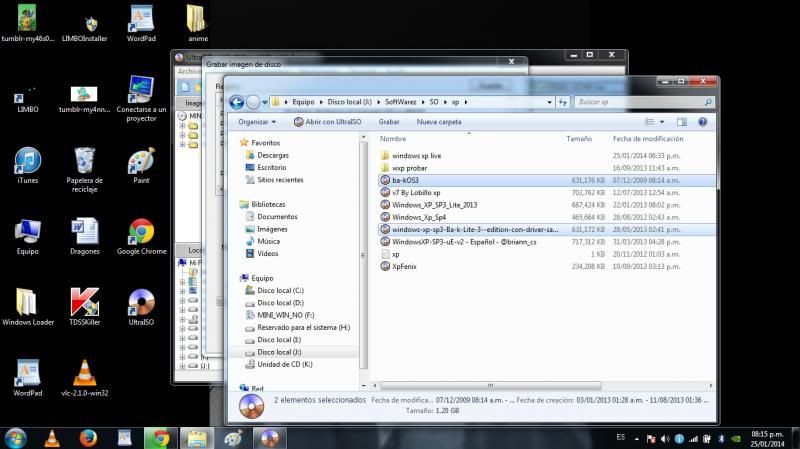Select the ba-kOS3 image file
This screenshot has width=800, height=449.
[x=405, y=180]
